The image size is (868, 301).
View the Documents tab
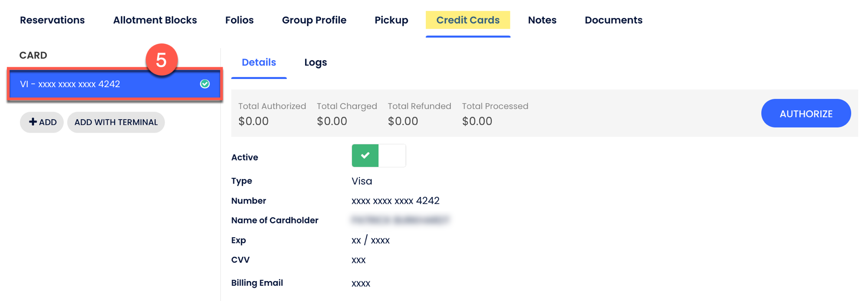coord(613,20)
